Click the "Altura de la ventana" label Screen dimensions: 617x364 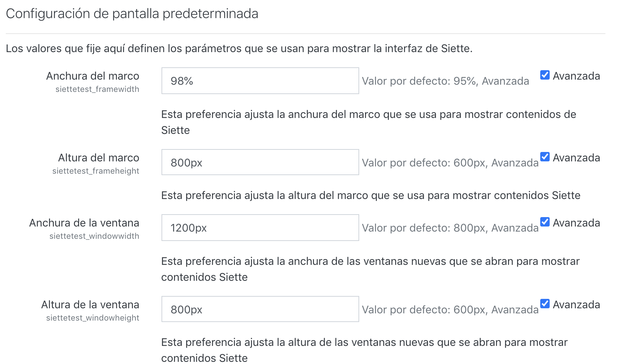(x=90, y=305)
